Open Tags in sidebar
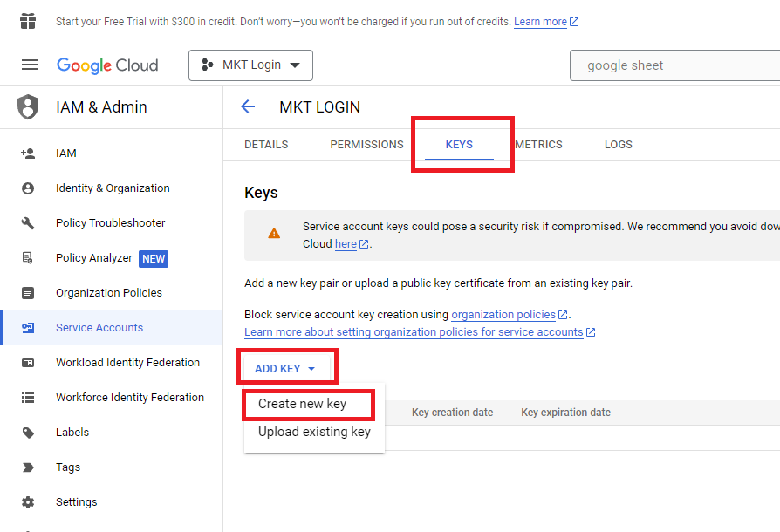780x532 pixels. click(68, 467)
